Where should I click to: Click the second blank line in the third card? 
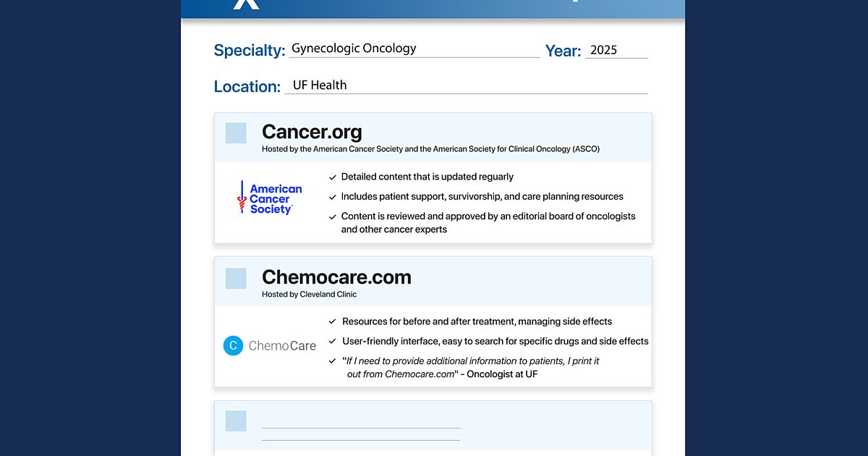[x=360, y=439]
